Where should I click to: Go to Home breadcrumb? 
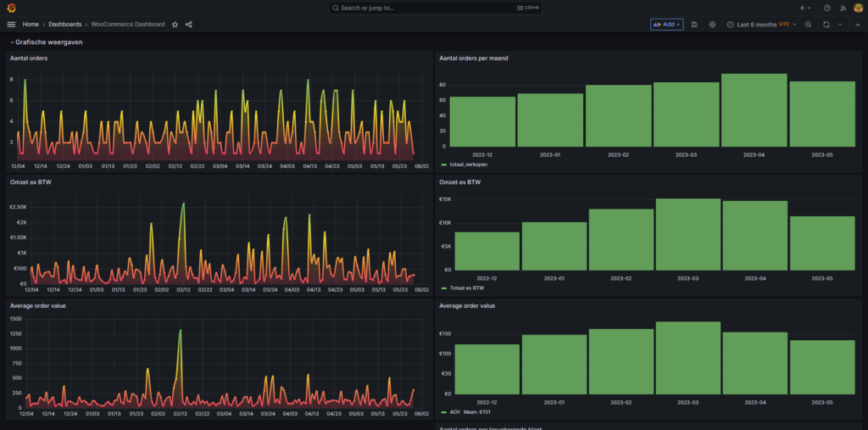click(x=31, y=25)
